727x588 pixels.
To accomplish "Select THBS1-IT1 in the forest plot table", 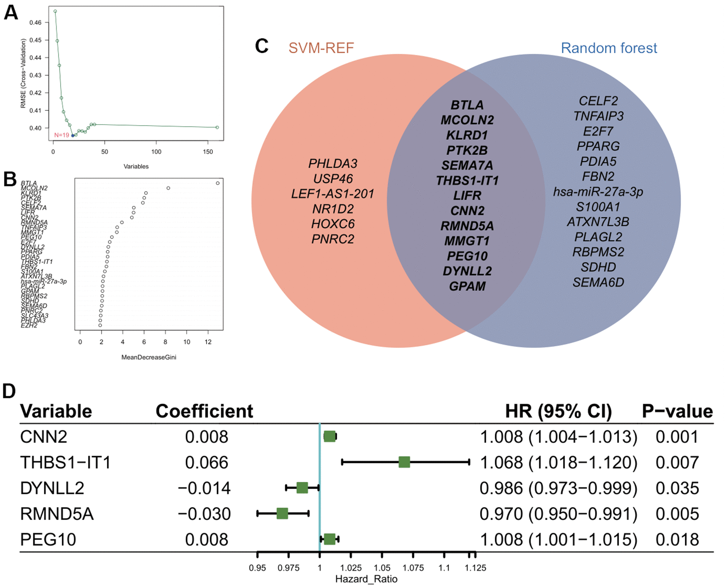I will 65,462.
